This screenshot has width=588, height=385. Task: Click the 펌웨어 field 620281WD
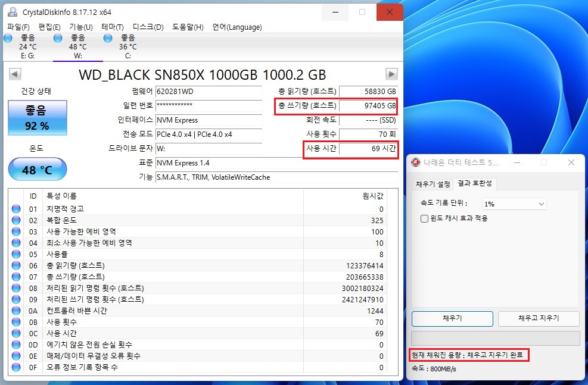point(209,92)
